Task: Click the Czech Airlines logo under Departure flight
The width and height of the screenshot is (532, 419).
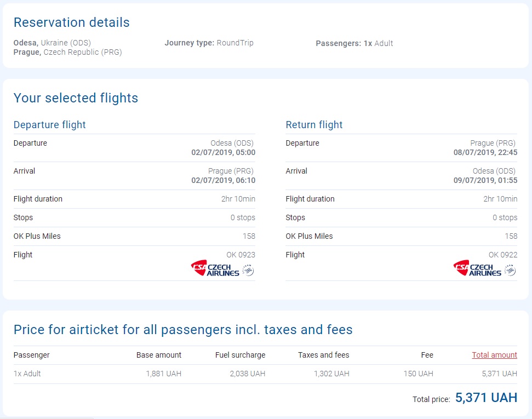Action: click(x=215, y=268)
